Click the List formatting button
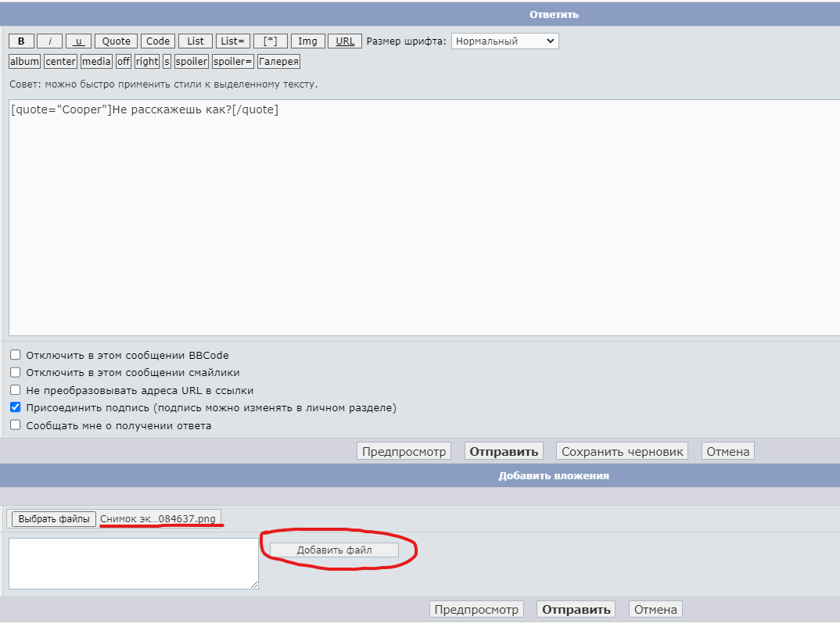Image resolution: width=840 pixels, height=627 pixels. (196, 41)
